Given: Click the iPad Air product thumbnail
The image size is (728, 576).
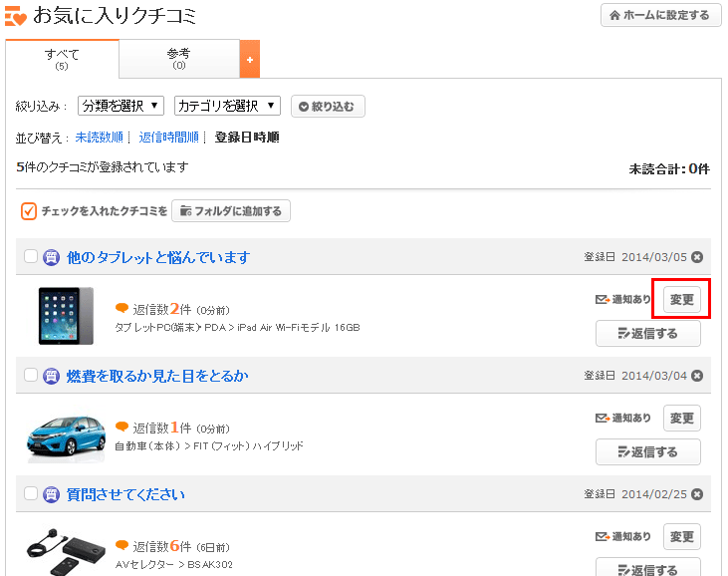Looking at the screenshot, I should 66,316.
